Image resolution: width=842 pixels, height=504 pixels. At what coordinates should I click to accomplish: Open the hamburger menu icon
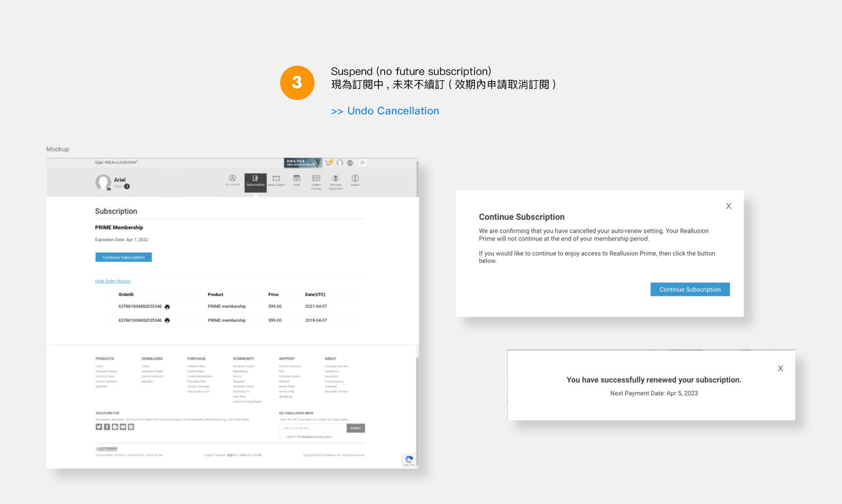pos(362,163)
